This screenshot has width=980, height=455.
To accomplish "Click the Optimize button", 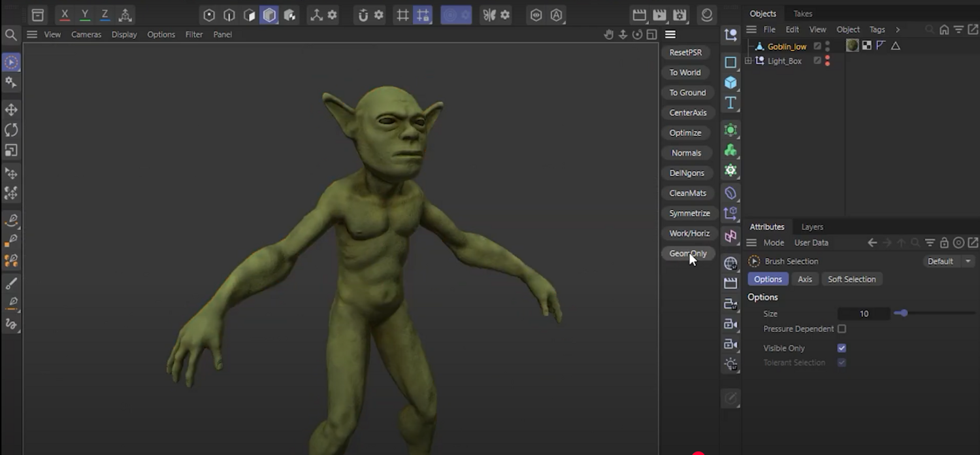I will 685,133.
